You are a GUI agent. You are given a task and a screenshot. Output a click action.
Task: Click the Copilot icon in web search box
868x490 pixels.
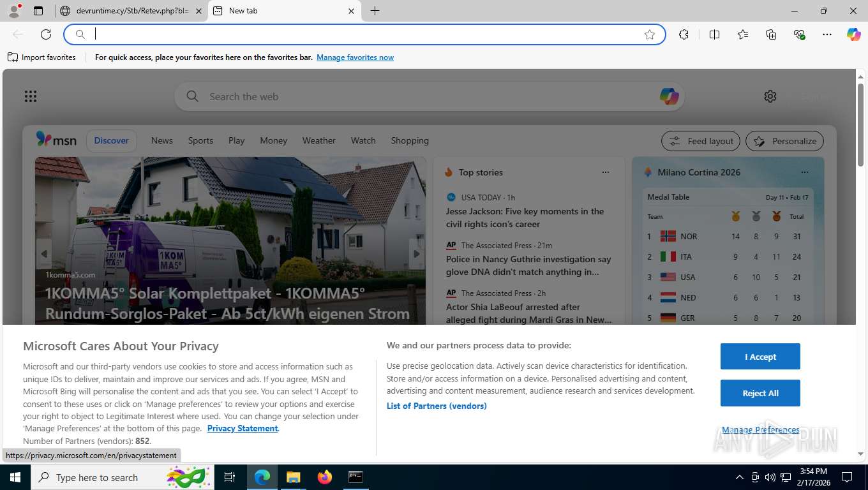point(669,96)
